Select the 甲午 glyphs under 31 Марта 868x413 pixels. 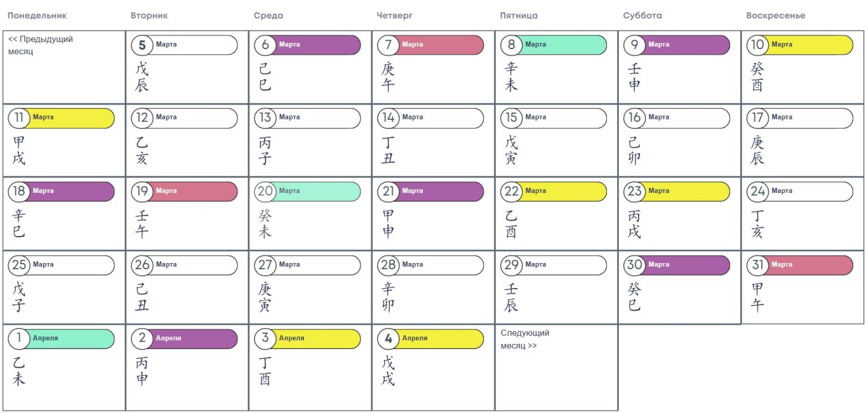[758, 298]
